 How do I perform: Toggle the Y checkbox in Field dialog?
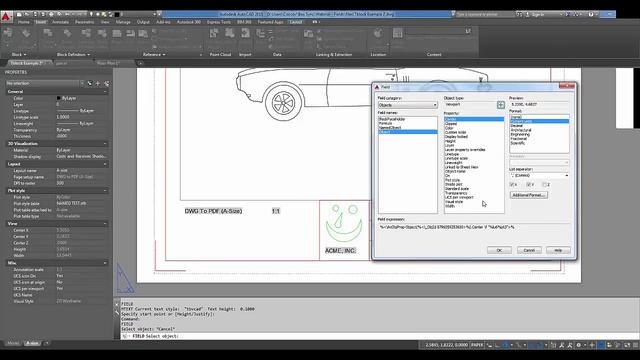coord(528,185)
